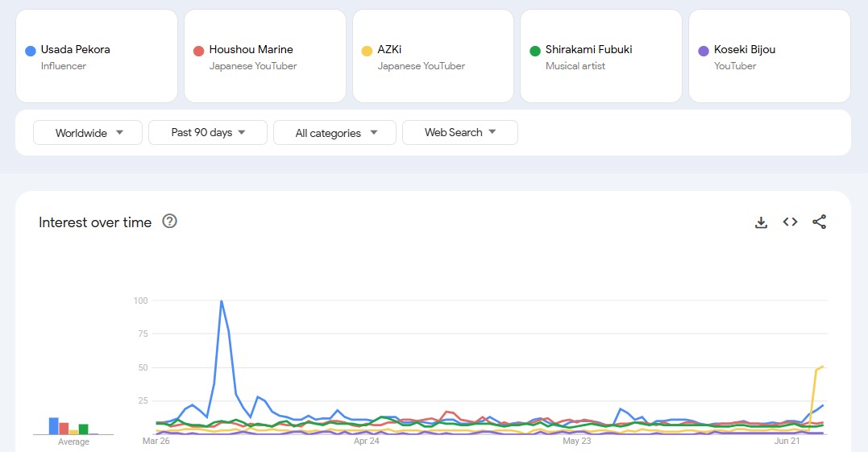Click the red dot beside Houshou Marine
Image resolution: width=868 pixels, height=452 pixels.
199,51
